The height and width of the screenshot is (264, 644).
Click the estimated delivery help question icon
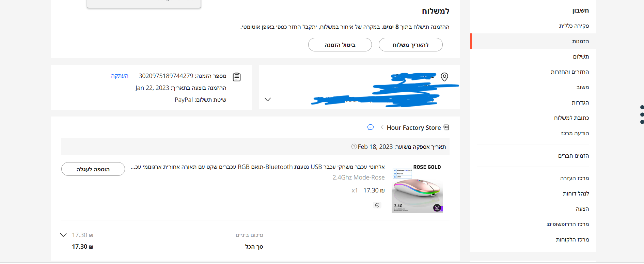(354, 146)
